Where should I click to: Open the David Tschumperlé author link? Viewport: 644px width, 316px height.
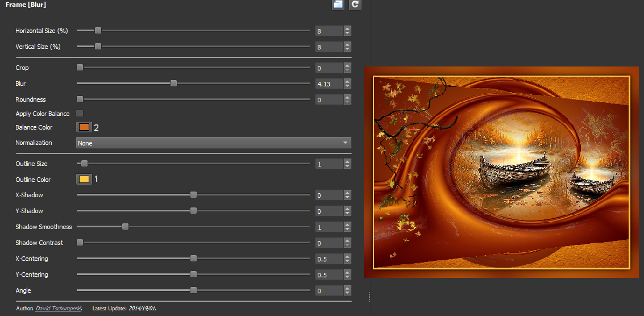[59, 308]
